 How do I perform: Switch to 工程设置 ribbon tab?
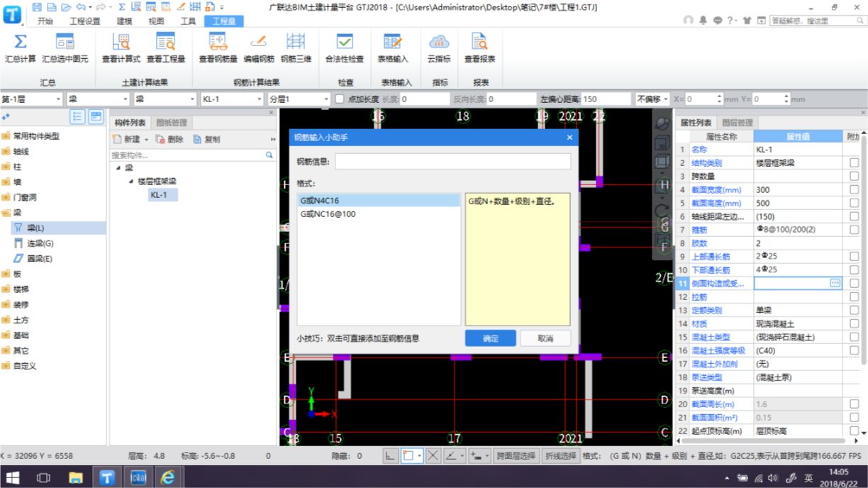(85, 21)
